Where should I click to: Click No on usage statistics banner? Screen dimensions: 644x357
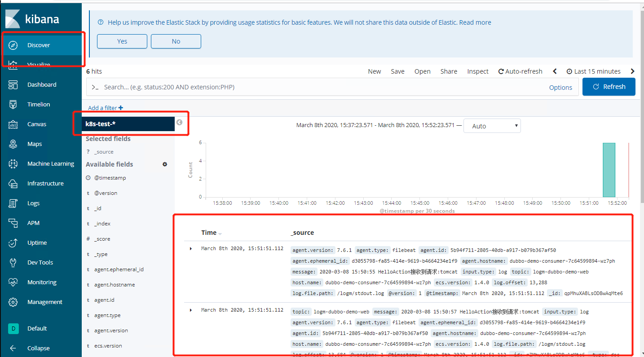[x=176, y=41]
